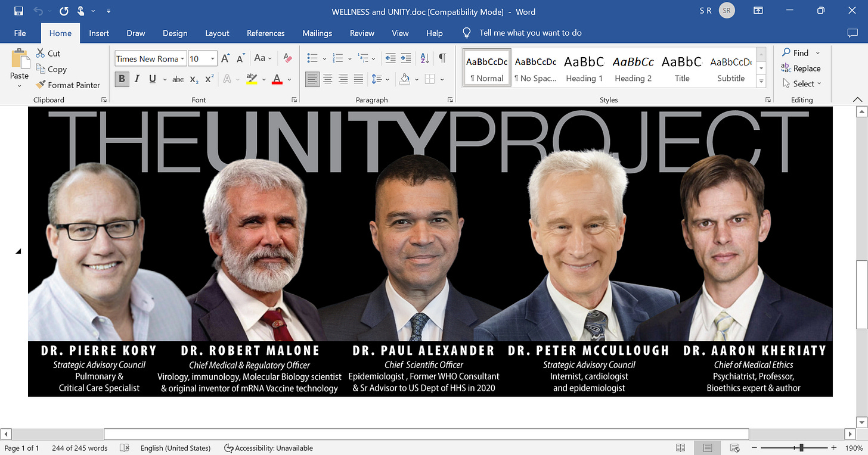868x455 pixels.
Task: Click Replace in the Editing group
Action: tap(801, 68)
